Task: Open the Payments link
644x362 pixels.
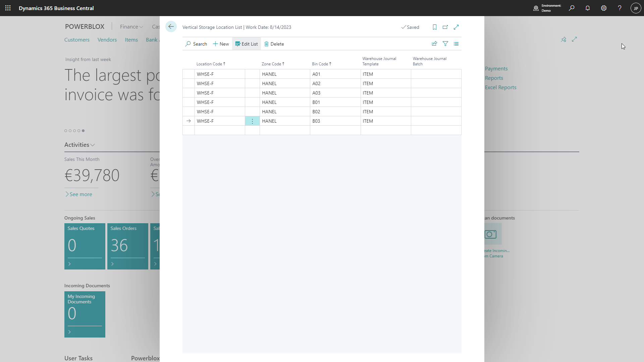Action: click(496, 69)
